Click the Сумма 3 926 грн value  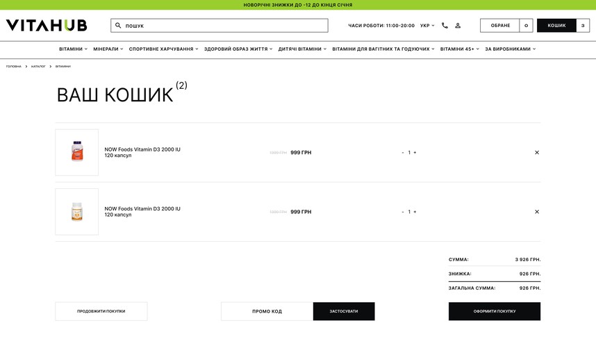point(528,260)
